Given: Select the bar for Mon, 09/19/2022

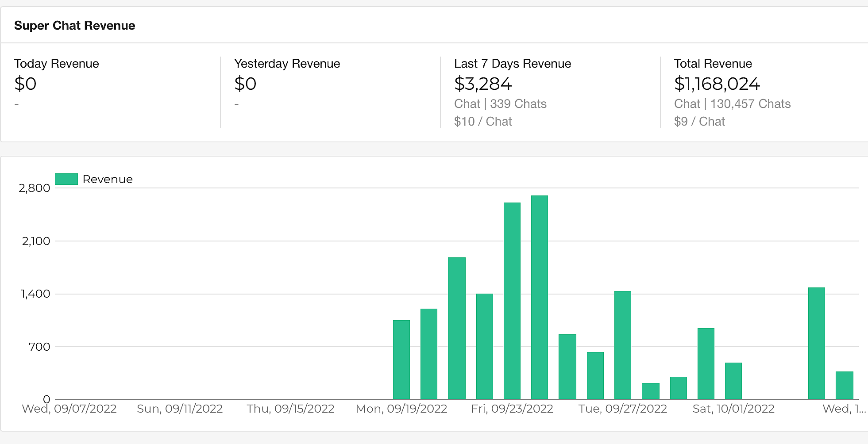Looking at the screenshot, I should point(401,360).
